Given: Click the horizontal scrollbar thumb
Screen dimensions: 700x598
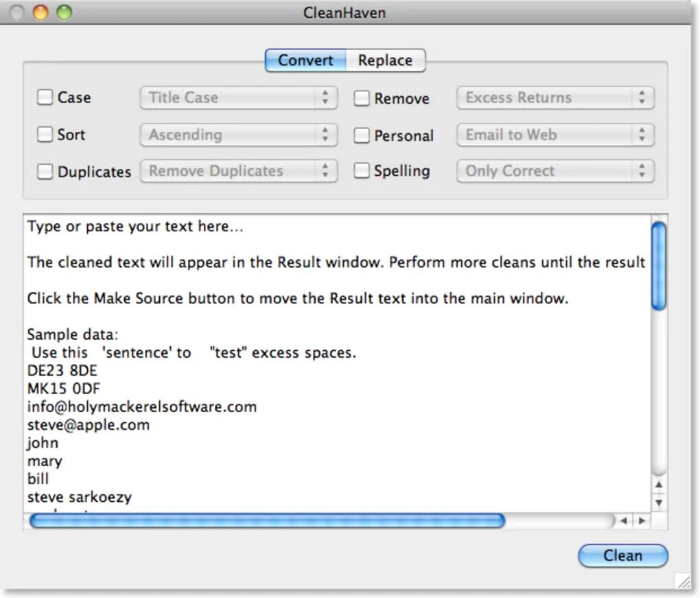Looking at the screenshot, I should [x=267, y=520].
